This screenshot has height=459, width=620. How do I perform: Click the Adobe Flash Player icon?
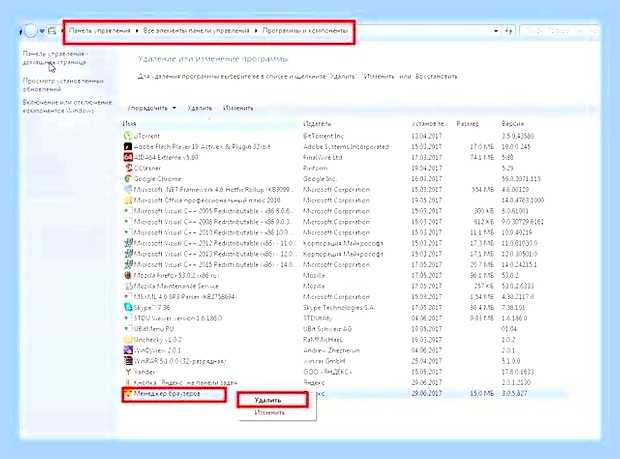[x=128, y=147]
